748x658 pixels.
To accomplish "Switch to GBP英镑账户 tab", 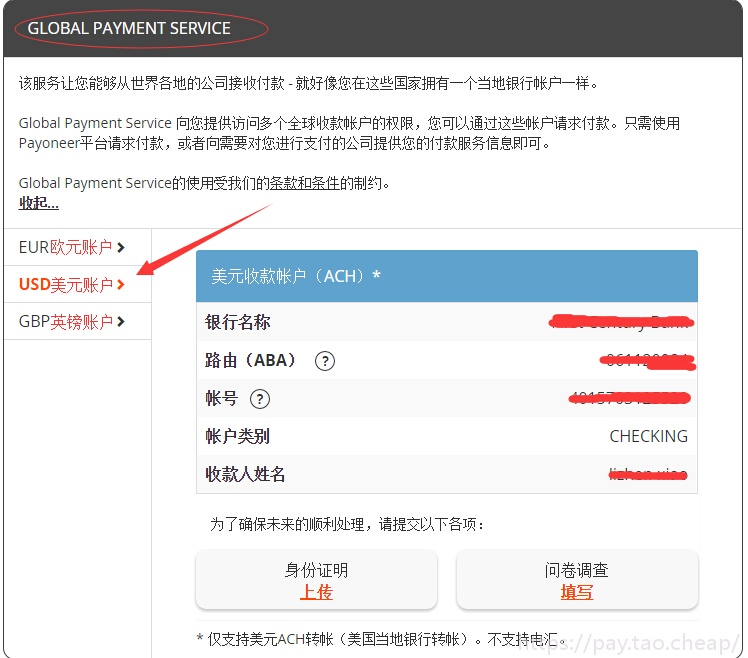I will coord(77,322).
